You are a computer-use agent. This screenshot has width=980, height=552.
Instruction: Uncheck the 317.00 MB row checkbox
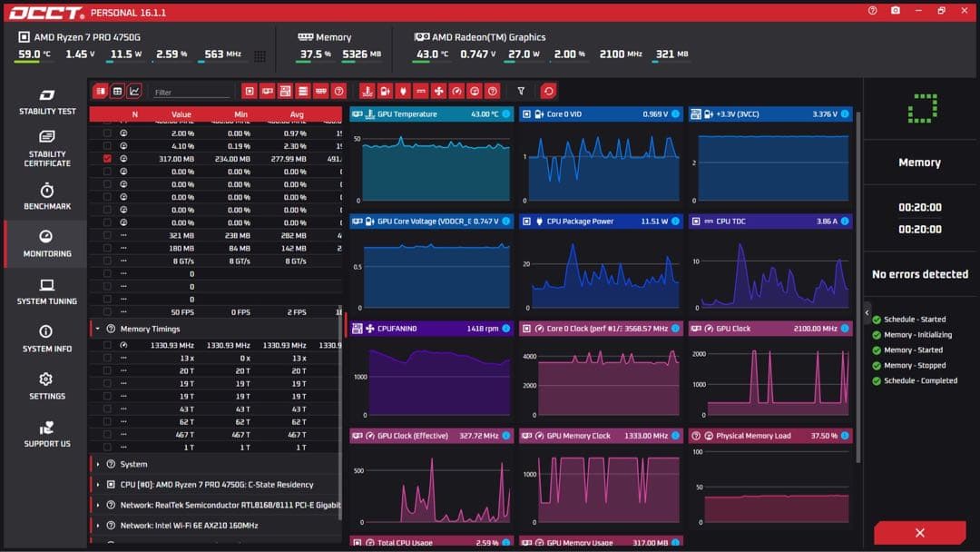click(x=107, y=159)
